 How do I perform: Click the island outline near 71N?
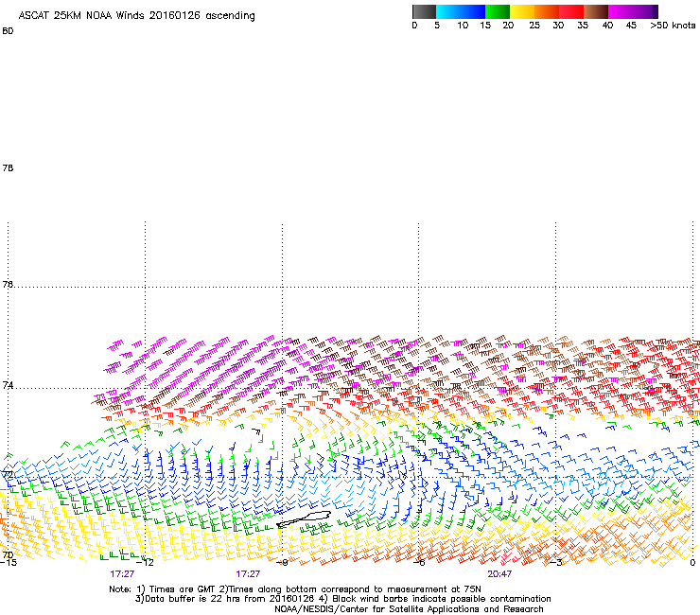point(304,519)
